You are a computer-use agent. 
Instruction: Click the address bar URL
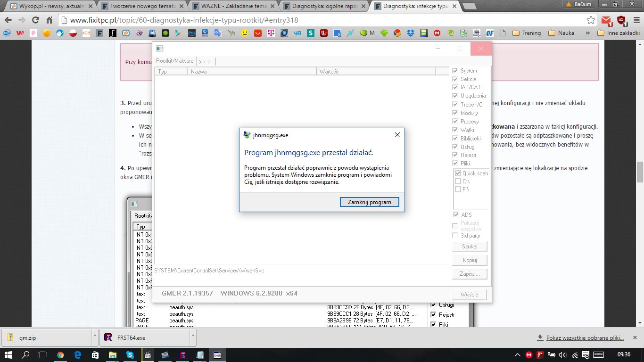pyautogui.click(x=184, y=20)
